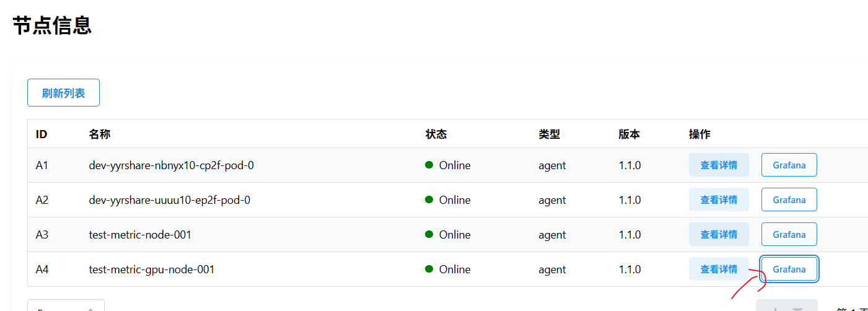Open Grafana for test-metric-gpu-node-001
The height and width of the screenshot is (311, 868).
(789, 269)
